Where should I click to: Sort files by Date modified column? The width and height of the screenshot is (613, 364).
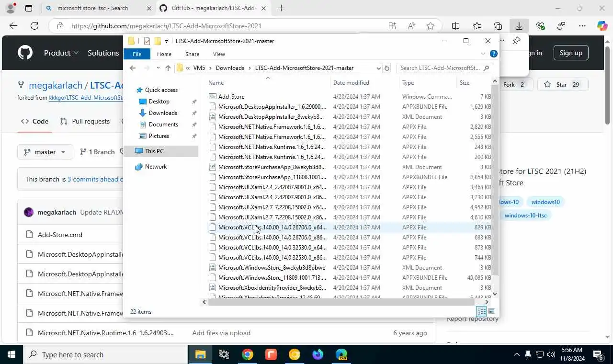(364, 83)
